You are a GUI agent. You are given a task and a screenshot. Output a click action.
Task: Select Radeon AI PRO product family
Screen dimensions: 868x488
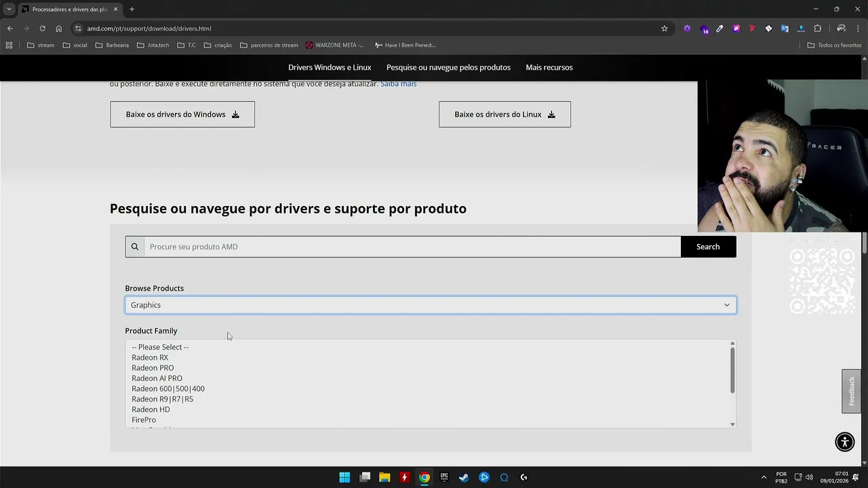157,378
